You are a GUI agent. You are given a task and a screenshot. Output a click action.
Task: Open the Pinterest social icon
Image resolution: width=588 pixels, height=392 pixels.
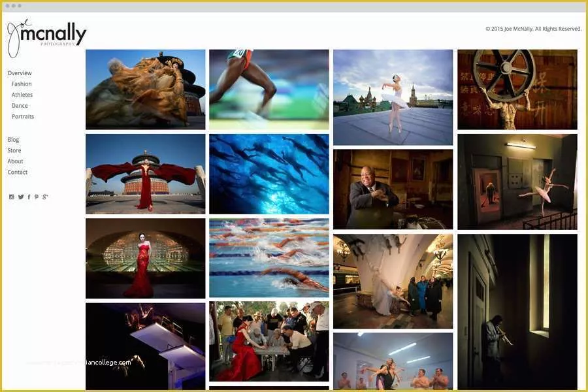click(37, 197)
